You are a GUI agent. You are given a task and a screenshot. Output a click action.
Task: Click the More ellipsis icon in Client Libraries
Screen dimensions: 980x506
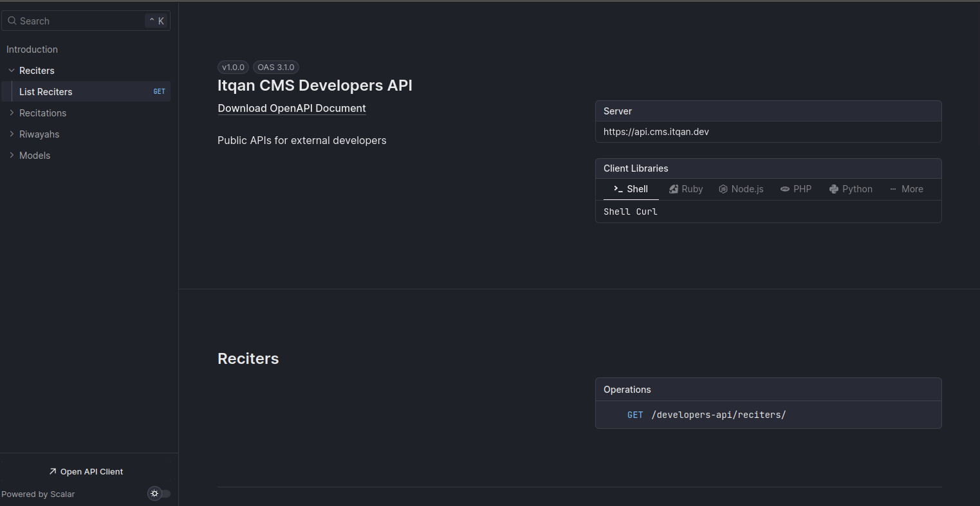[x=893, y=189]
